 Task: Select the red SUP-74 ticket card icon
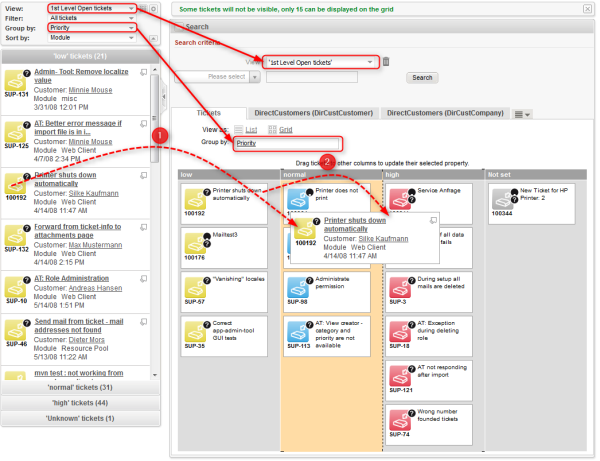(400, 421)
